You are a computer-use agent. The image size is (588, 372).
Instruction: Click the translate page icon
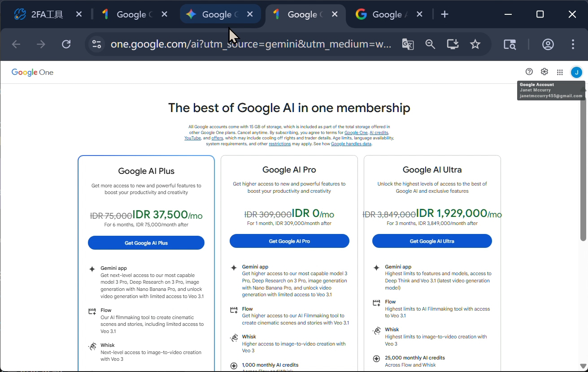point(408,44)
